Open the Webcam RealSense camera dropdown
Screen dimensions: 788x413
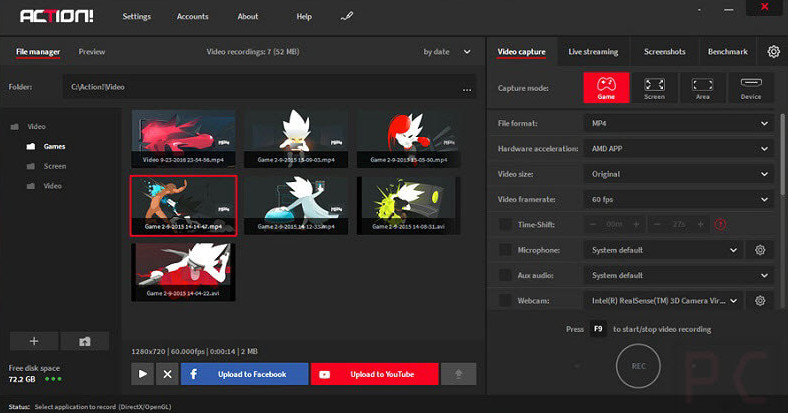click(x=663, y=300)
